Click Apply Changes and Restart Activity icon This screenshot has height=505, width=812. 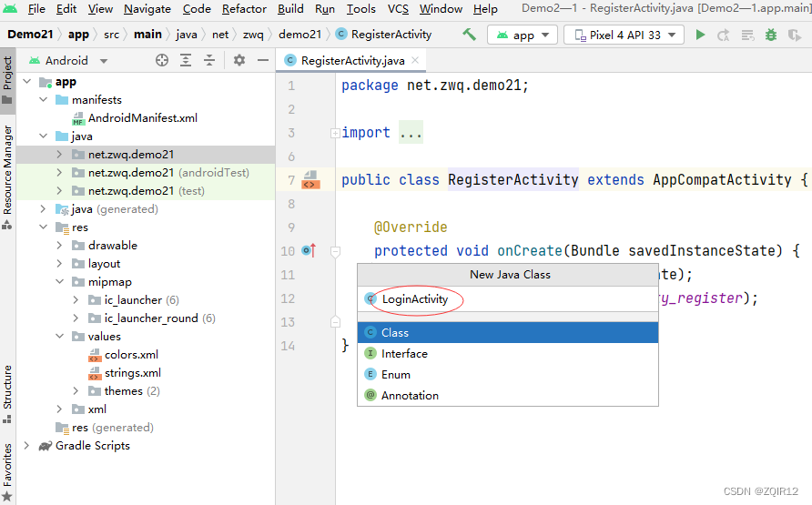[724, 35]
